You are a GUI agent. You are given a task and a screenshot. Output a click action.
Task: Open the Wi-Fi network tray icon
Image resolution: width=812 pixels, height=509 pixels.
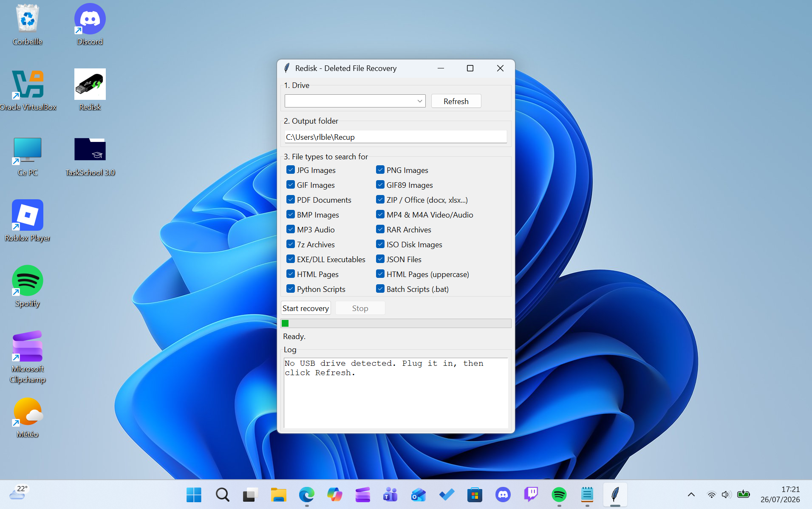(x=711, y=495)
